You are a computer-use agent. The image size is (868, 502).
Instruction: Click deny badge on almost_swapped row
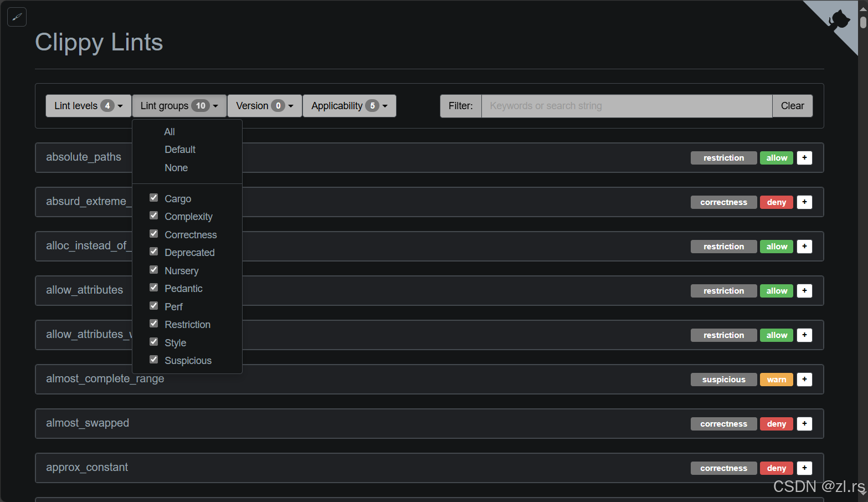[x=777, y=424]
